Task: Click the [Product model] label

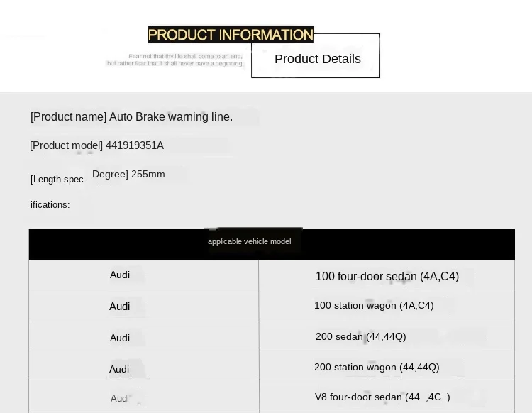Action: click(67, 145)
